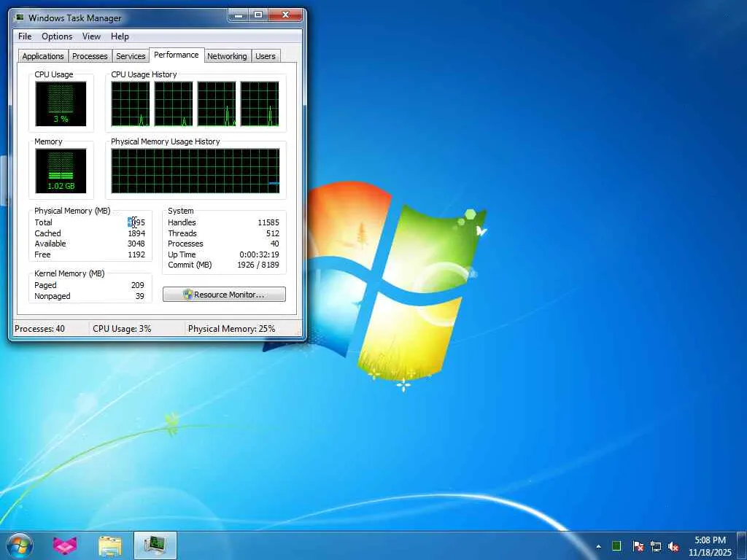Click the CPU Usage 3 % gauge
Screen dimensions: 747x560
pos(61,104)
